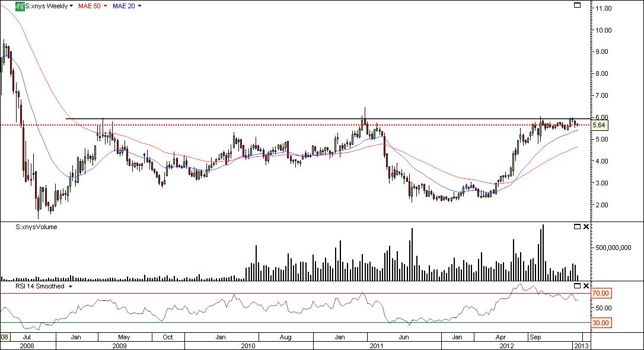This screenshot has width=644, height=350.
Task: Maximize the S:xnysVolume pane
Action: pyautogui.click(x=577, y=227)
